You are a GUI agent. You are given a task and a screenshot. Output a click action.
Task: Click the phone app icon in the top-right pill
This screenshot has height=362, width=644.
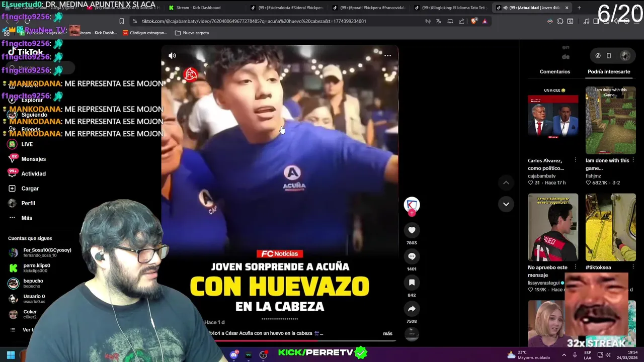pyautogui.click(x=609, y=56)
